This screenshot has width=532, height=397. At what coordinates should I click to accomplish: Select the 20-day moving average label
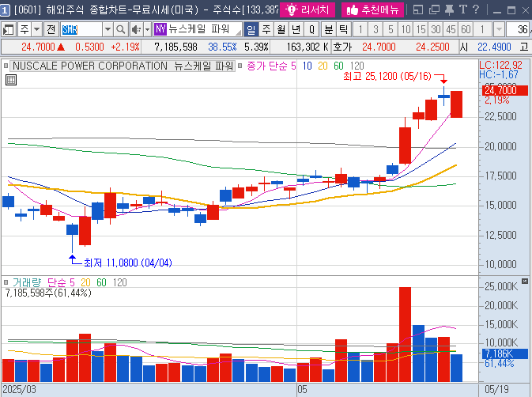pyautogui.click(x=323, y=66)
